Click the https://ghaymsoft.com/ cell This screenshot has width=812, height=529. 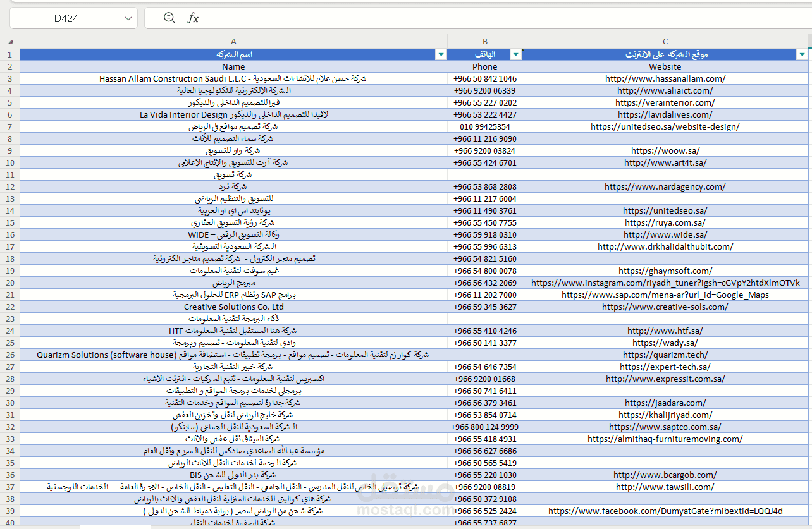point(665,271)
